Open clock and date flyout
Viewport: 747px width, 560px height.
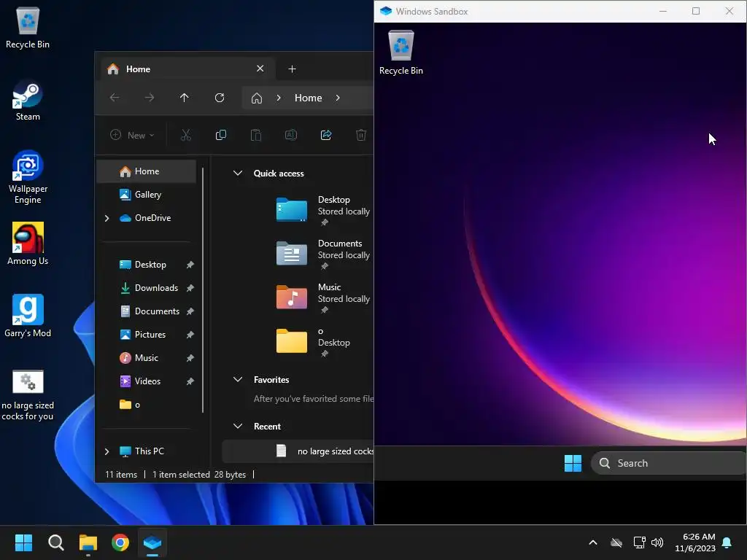(x=695, y=542)
